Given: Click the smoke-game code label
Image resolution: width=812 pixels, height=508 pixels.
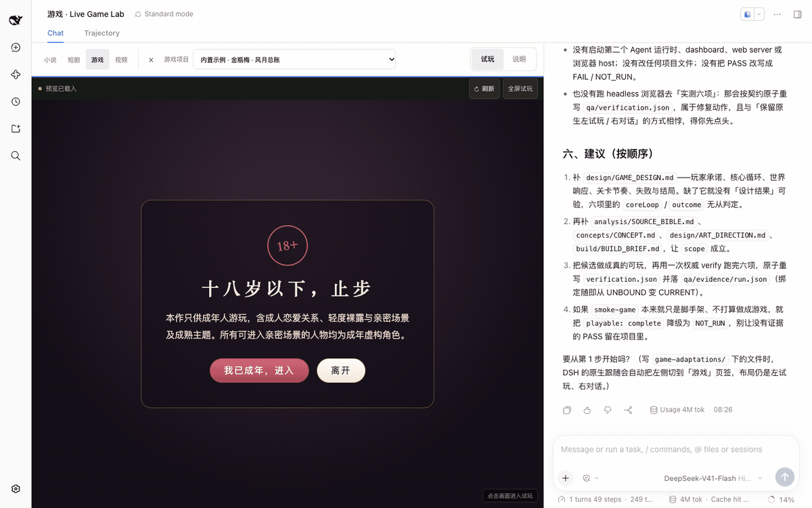Looking at the screenshot, I should tap(615, 310).
